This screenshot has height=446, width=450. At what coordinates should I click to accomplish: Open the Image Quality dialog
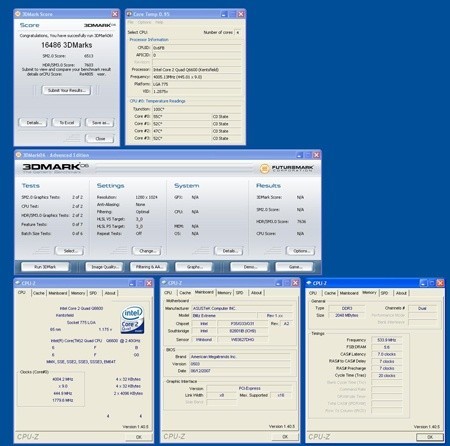click(x=104, y=267)
